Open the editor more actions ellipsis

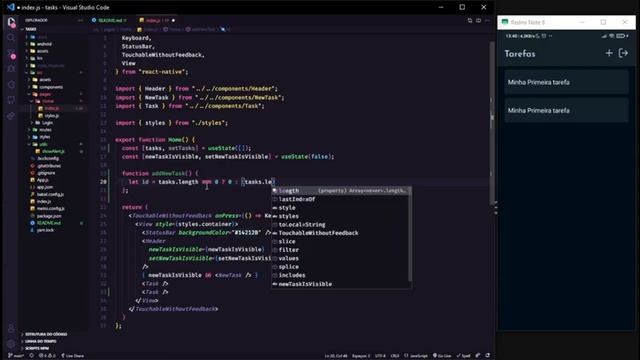487,20
